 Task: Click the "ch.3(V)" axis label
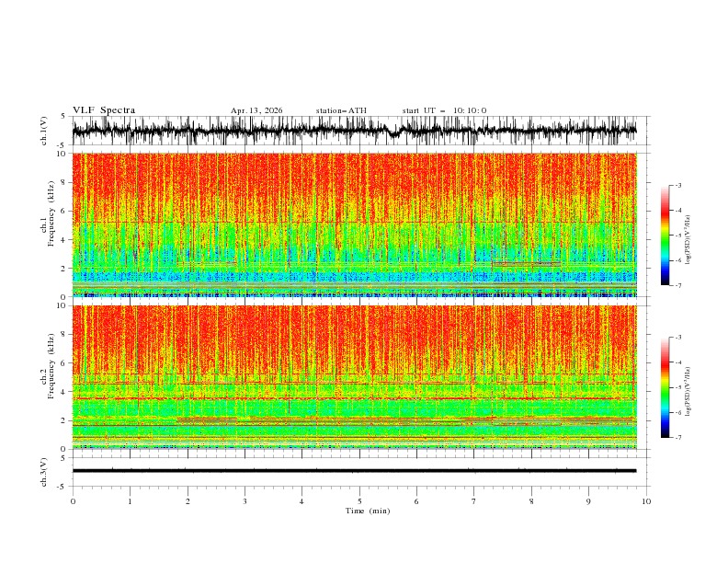pos(44,472)
